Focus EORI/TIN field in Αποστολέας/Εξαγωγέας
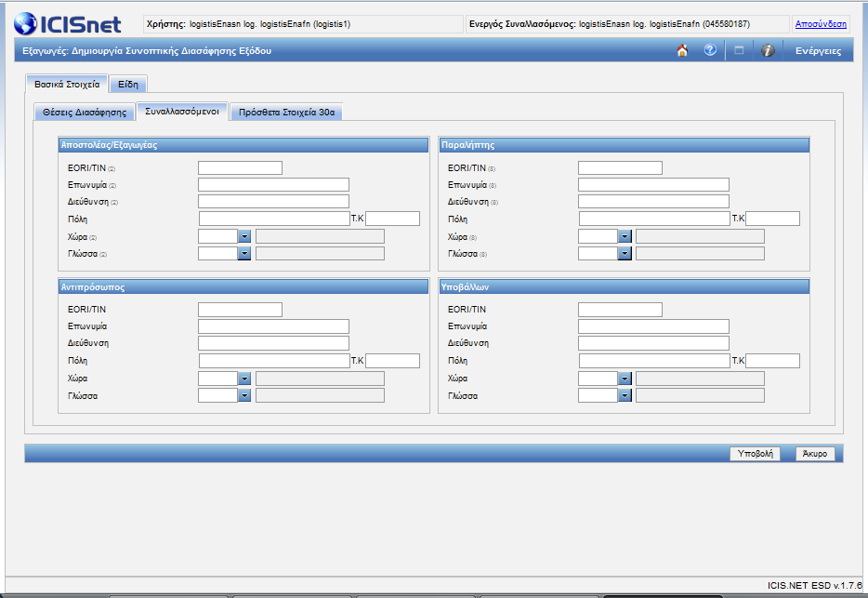Screen dimensions: 868x598 (x=241, y=167)
